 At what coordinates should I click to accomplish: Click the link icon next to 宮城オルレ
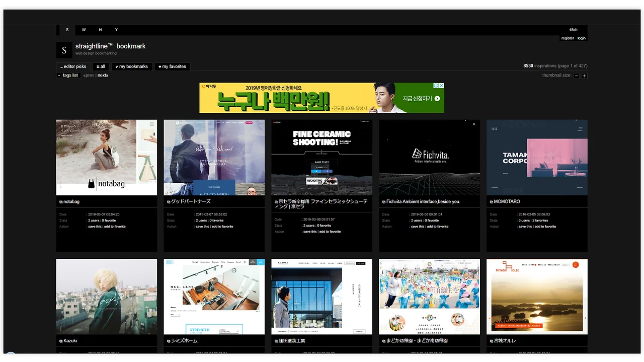pyautogui.click(x=492, y=341)
